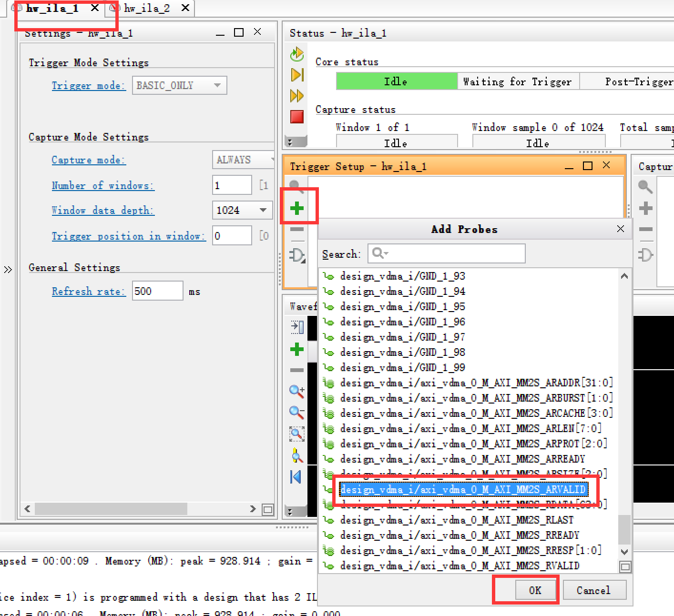674x616 pixels.
Task: Switch to hw_ila_1 tab
Action: click(52, 8)
